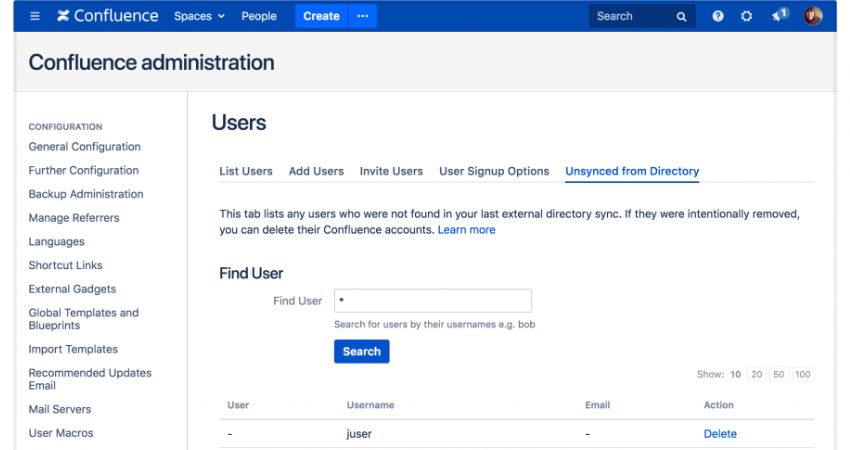
Task: Show 50 results per page
Action: 778,374
